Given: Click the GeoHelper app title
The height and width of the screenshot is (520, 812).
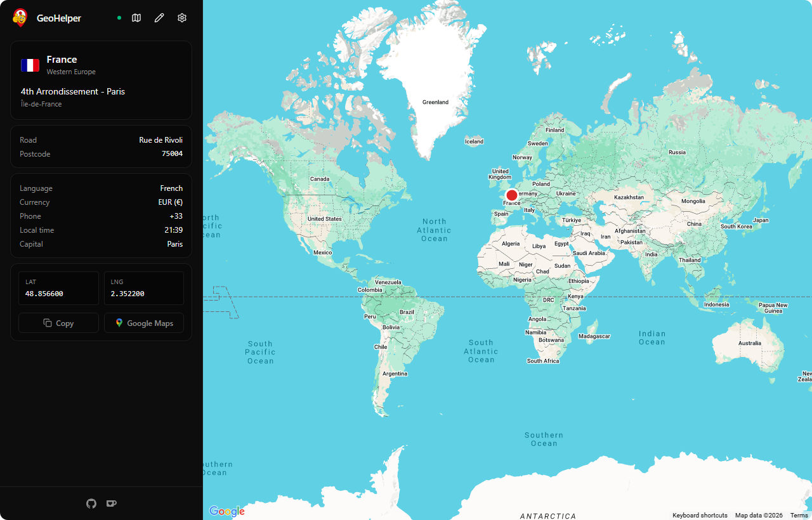Looking at the screenshot, I should 59,18.
